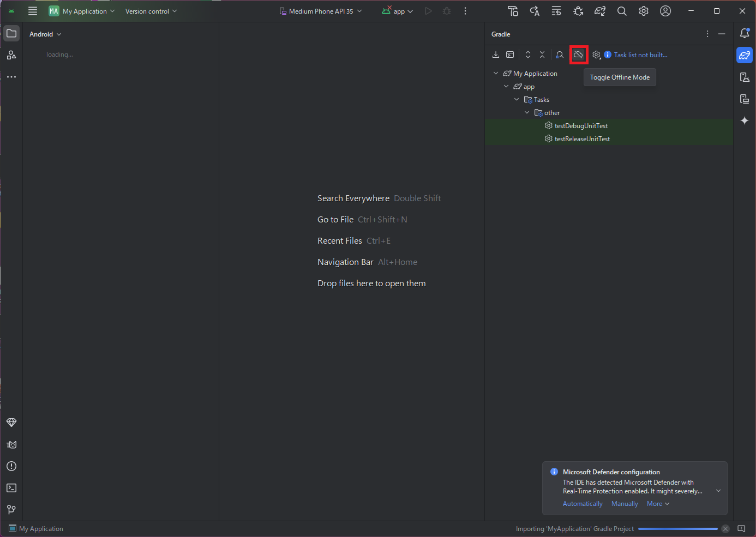Open the Android project view dropdown
Screen dimensions: 756x537
[45, 34]
